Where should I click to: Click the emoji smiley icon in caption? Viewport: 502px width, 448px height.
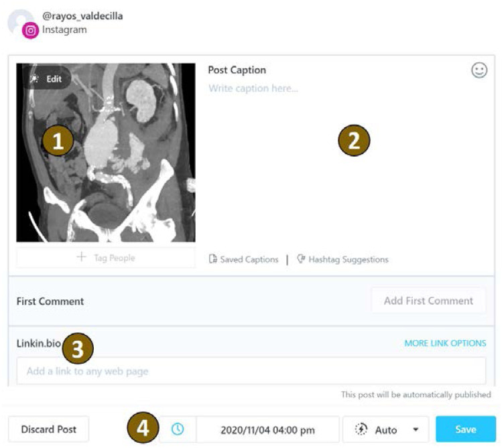click(479, 70)
